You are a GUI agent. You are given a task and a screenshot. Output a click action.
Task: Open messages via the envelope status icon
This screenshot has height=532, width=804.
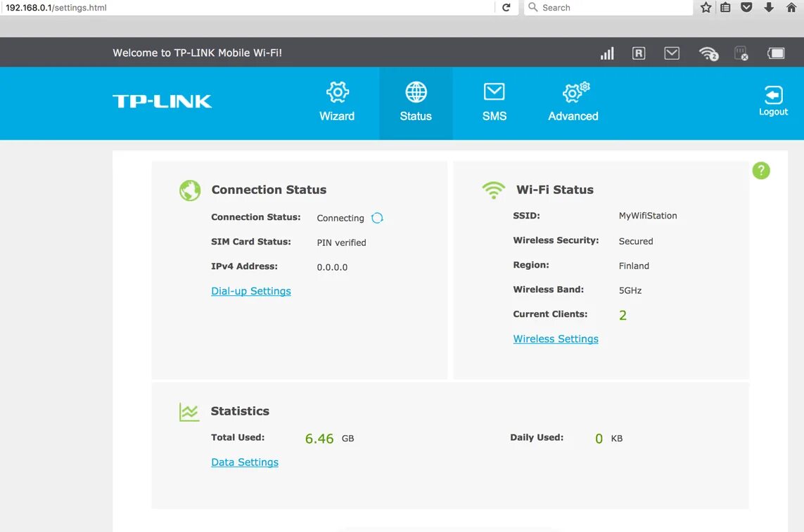pyautogui.click(x=672, y=53)
